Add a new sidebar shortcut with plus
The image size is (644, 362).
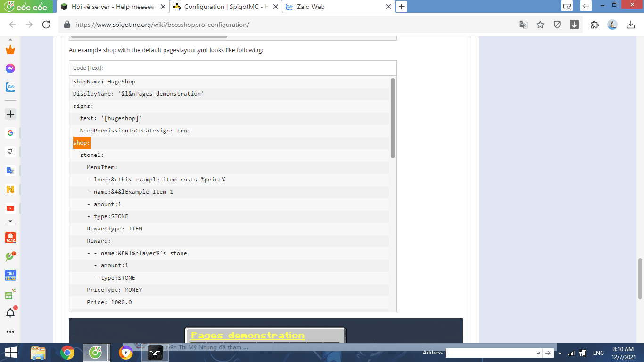(10, 114)
